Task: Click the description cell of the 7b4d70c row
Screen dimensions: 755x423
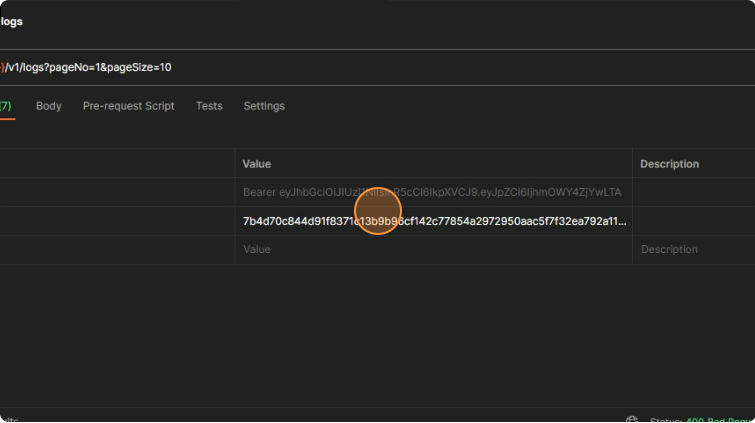Action: pyautogui.click(x=693, y=221)
